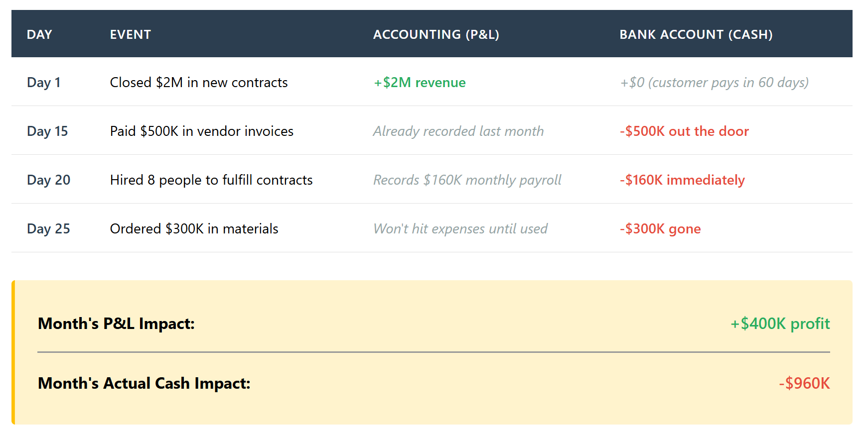Click the green "+$2M revenue" value
This screenshot has height=434, width=868.
point(420,82)
